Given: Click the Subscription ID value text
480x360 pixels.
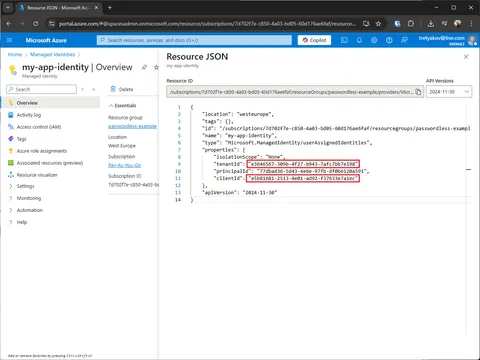Looking at the screenshot, I should [133, 185].
